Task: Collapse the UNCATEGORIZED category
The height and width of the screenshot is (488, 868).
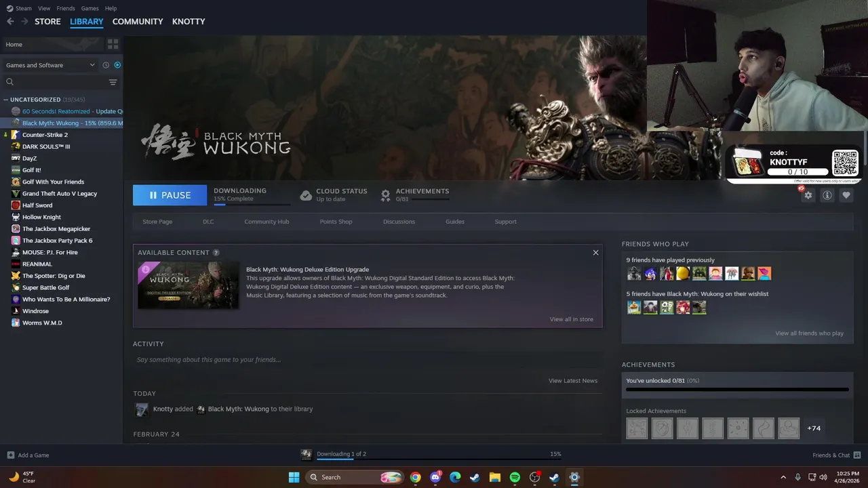Action: point(6,100)
